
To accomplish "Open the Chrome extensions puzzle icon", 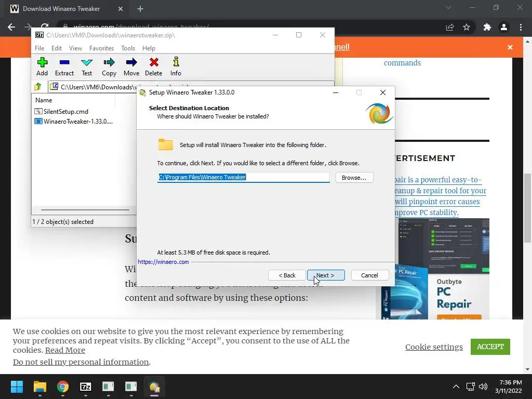I will tap(487, 27).
